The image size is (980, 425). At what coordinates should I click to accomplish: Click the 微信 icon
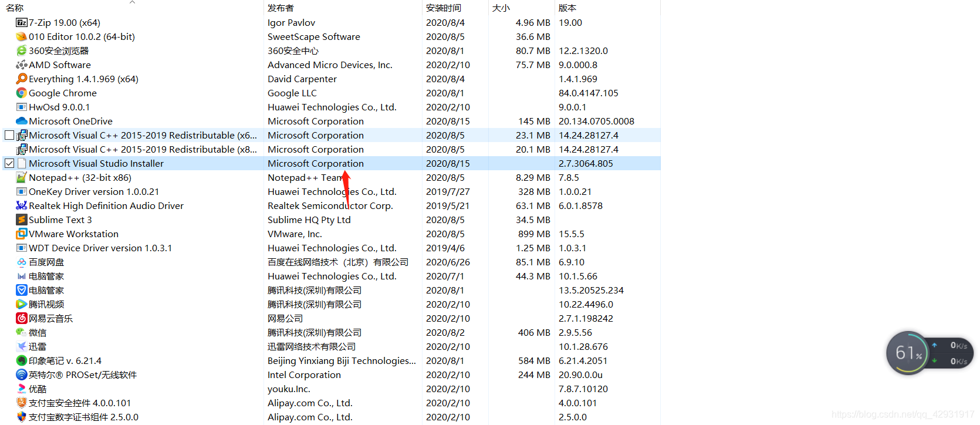(x=22, y=332)
